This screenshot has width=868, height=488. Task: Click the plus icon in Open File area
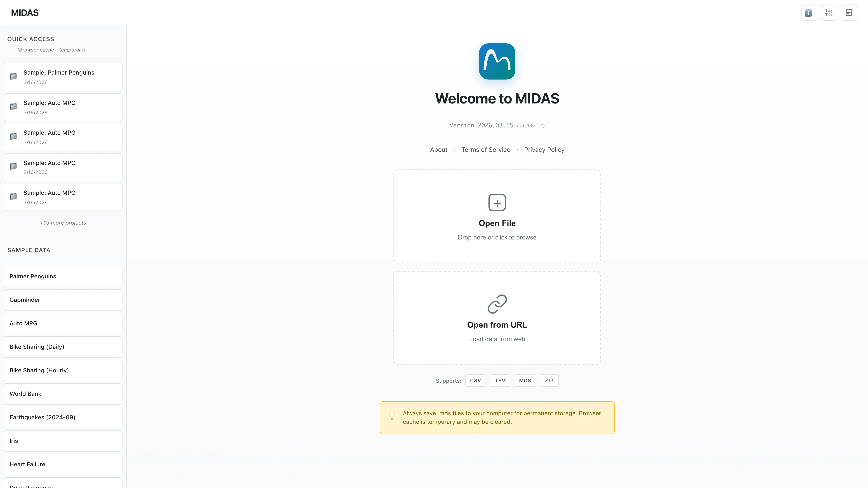click(x=497, y=202)
